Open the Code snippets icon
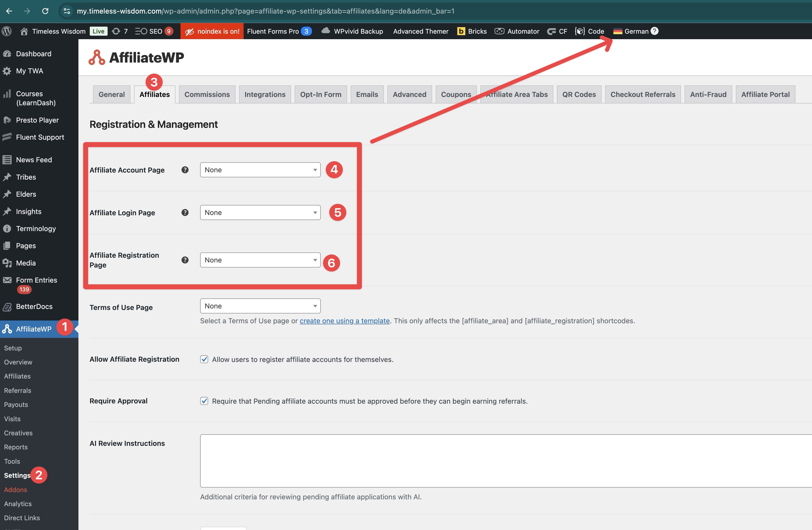 580,31
